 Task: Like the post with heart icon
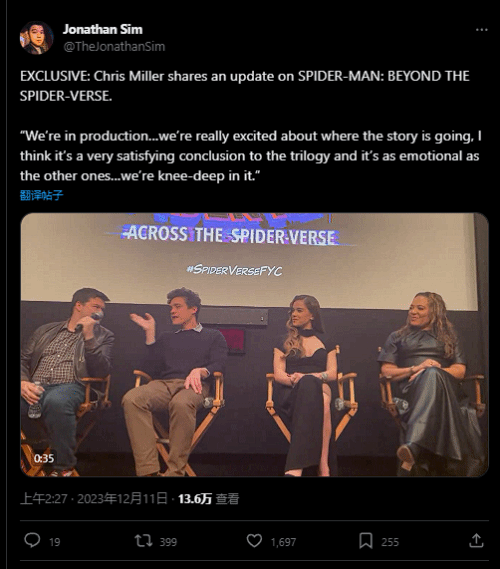(x=254, y=541)
